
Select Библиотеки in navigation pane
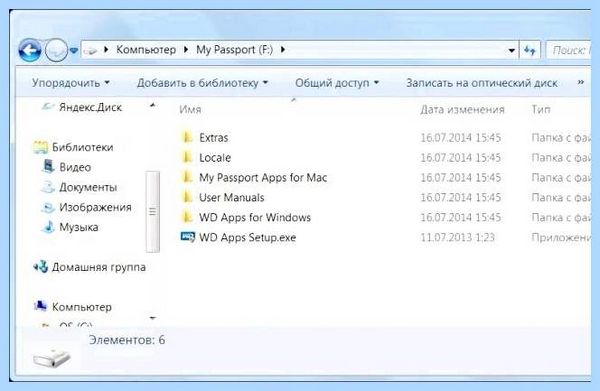click(82, 147)
